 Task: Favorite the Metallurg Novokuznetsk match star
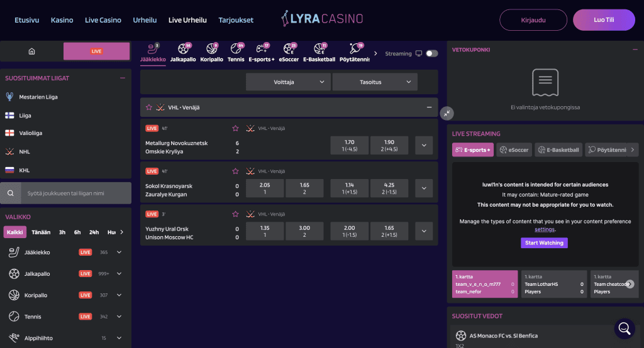(x=235, y=128)
